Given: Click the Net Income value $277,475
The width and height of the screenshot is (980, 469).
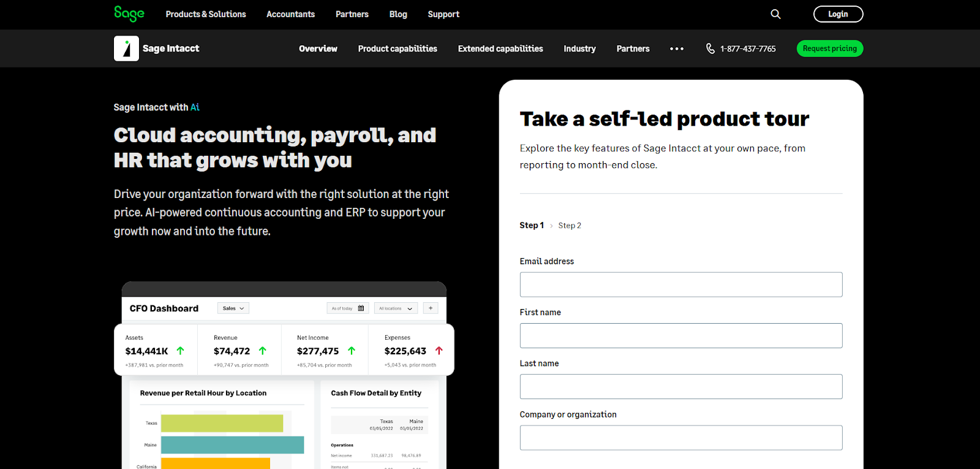Looking at the screenshot, I should (318, 351).
